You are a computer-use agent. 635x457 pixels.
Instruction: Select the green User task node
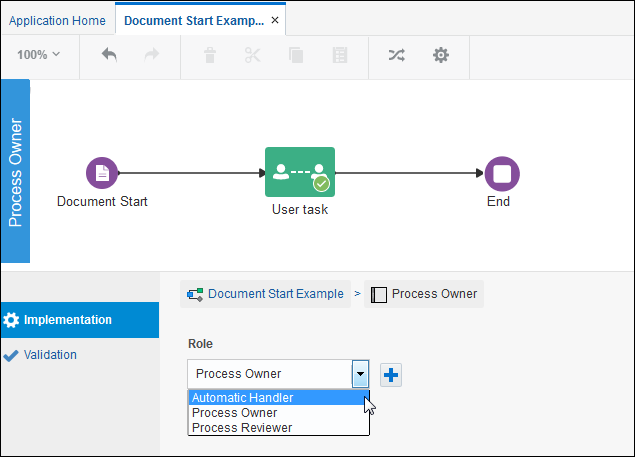[300, 172]
